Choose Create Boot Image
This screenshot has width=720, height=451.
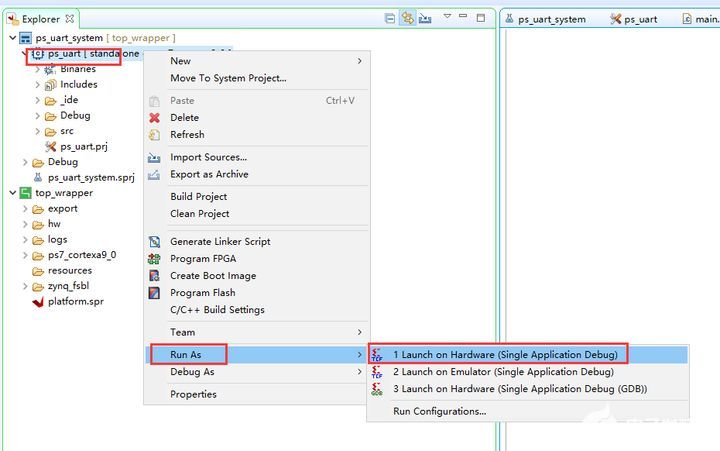click(x=257, y=276)
